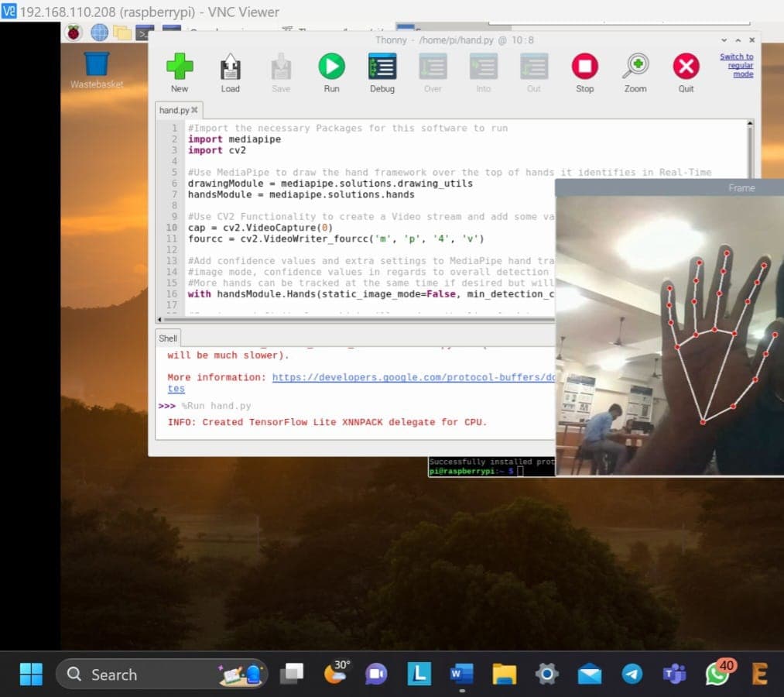The image size is (784, 697).
Task: Click line 11 'fourcc = cv2.VideoWriter_fourcc'
Action: (x=336, y=239)
